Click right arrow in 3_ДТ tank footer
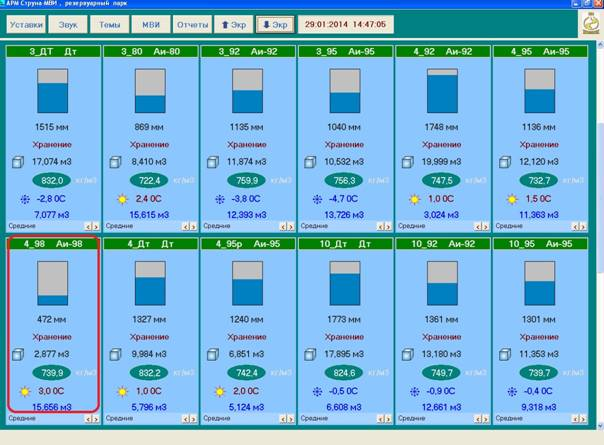 pyautogui.click(x=96, y=227)
